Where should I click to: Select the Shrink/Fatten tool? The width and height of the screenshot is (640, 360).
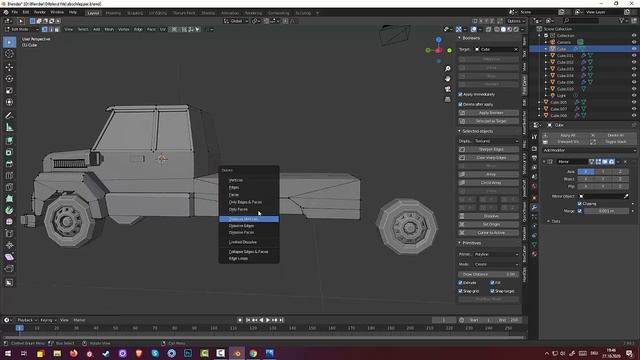coord(9,245)
